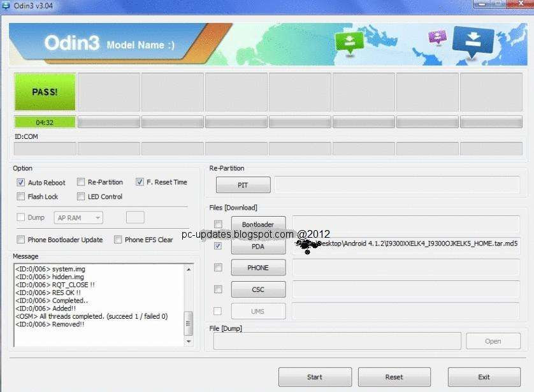Click the Reset button
Image resolution: width=534 pixels, height=392 pixels.
[x=394, y=377]
